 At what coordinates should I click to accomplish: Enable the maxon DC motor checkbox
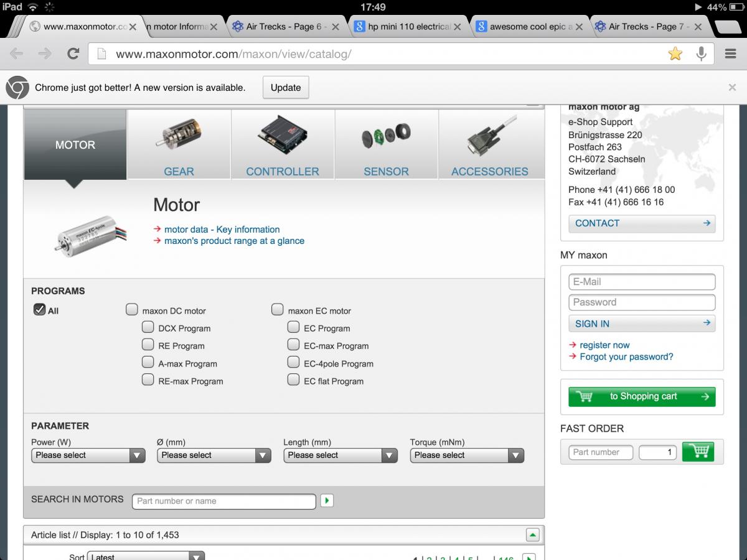[x=132, y=310]
